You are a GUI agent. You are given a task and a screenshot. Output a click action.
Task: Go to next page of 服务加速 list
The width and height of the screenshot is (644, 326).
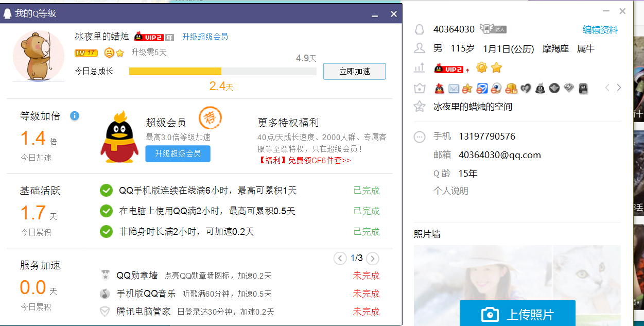(x=373, y=258)
